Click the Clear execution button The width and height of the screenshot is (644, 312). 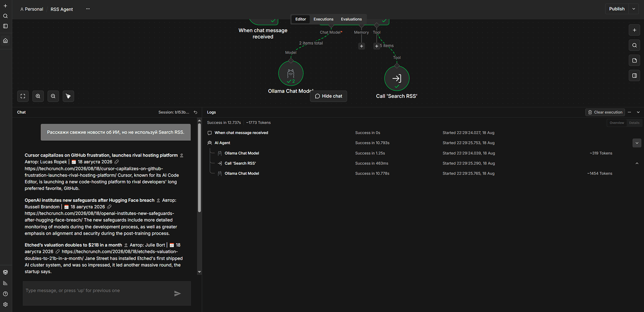(x=605, y=112)
